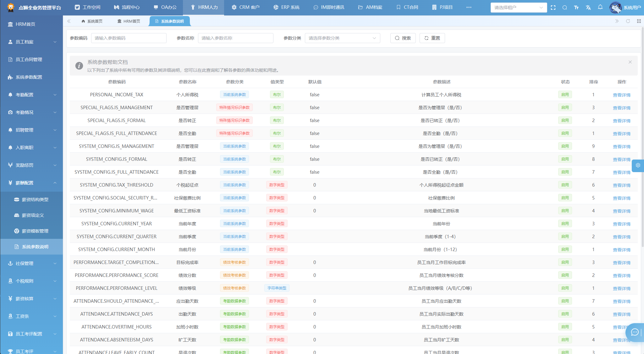
Task: View details for SYSTEM_CONFIG.CURRENT_YEAR row
Action: pyautogui.click(x=621, y=224)
